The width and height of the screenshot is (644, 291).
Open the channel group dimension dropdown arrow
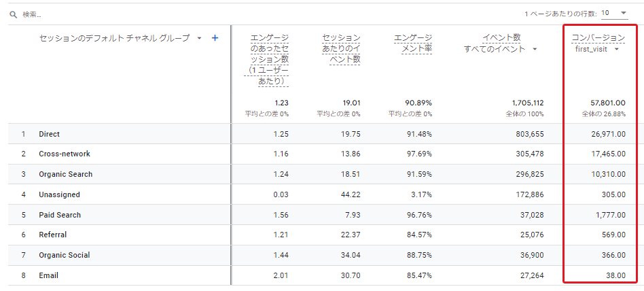(199, 38)
